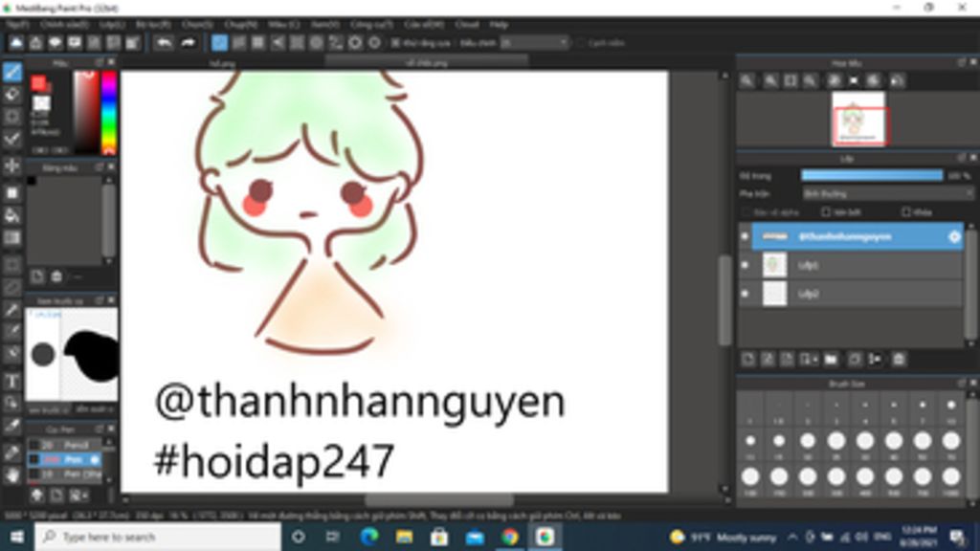The width and height of the screenshot is (980, 551).
Task: Hide the Lớp1 layer
Action: click(746, 266)
